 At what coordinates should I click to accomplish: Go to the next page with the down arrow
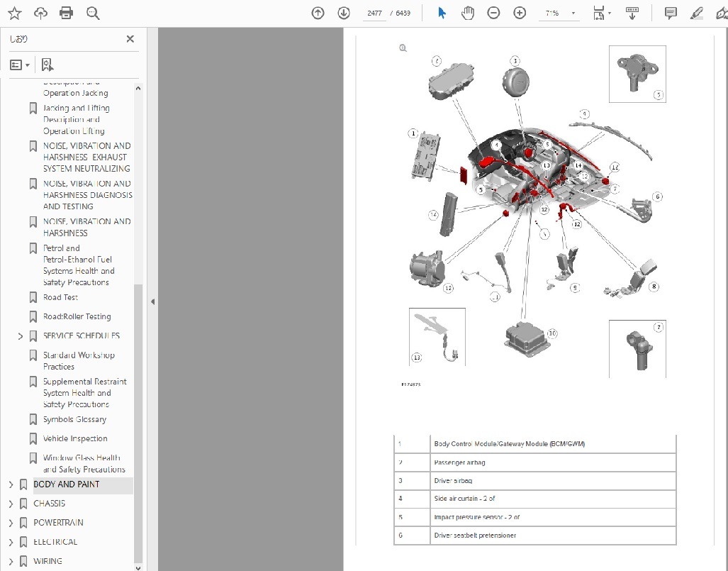(344, 13)
